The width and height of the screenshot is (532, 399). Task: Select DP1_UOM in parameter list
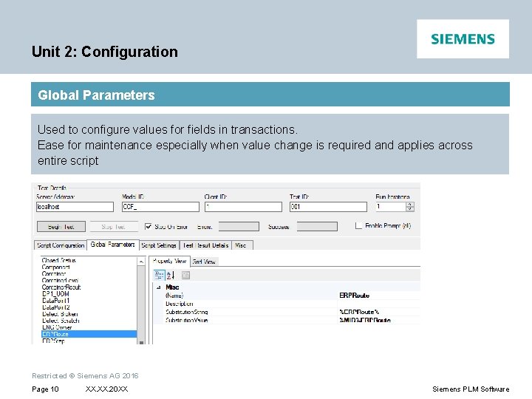pyautogui.click(x=55, y=294)
